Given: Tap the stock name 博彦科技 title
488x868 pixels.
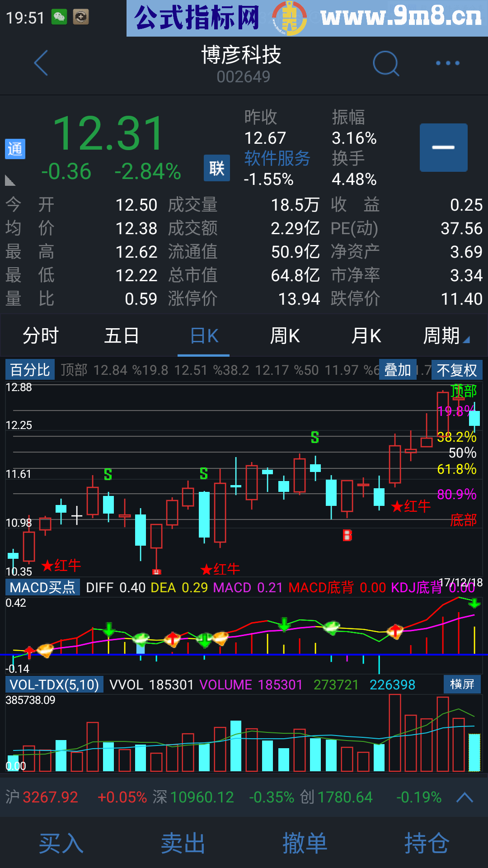Looking at the screenshot, I should (x=242, y=55).
